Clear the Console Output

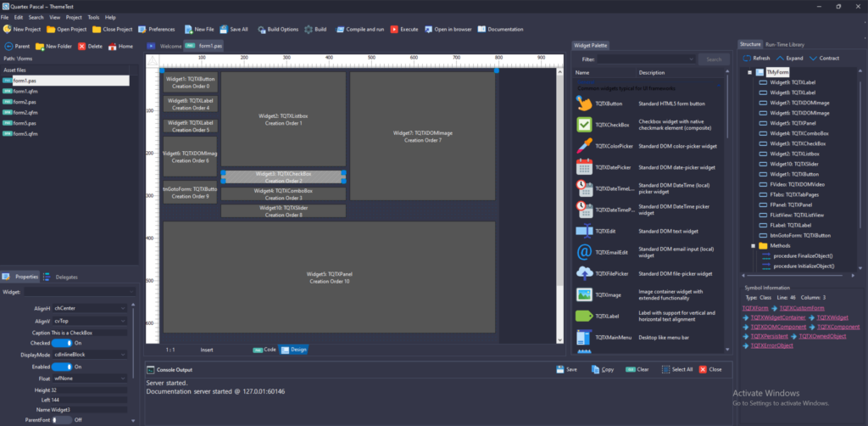point(637,369)
